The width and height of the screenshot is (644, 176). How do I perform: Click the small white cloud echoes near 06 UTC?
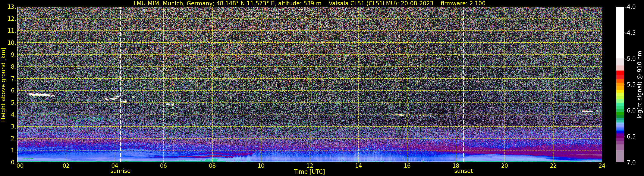(170, 104)
